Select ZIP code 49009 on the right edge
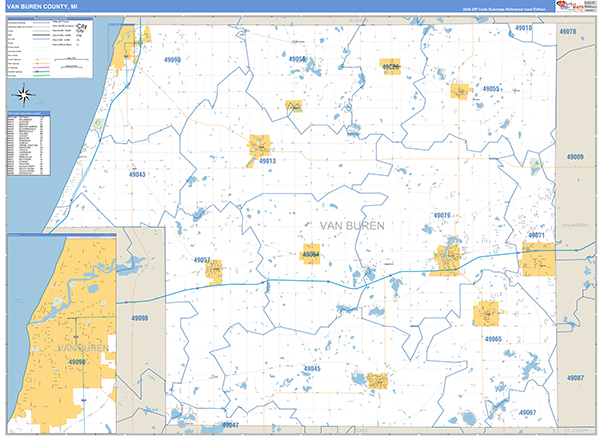 tap(573, 157)
